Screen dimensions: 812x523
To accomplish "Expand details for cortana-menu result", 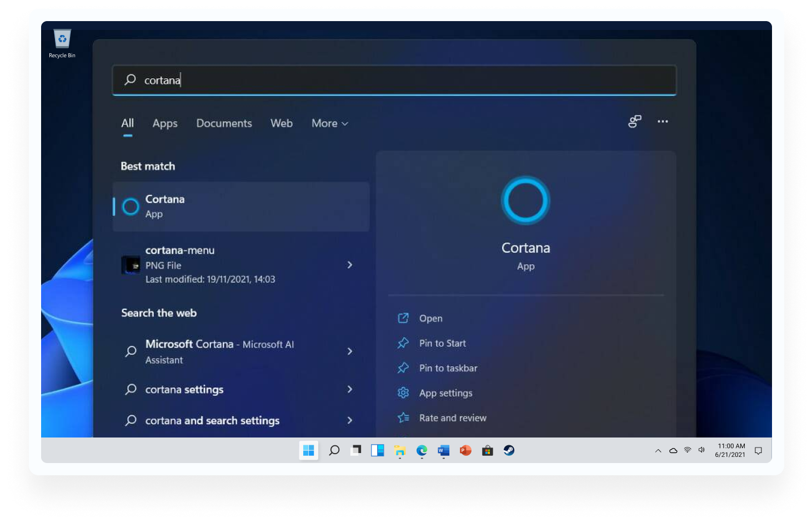I will click(x=349, y=265).
